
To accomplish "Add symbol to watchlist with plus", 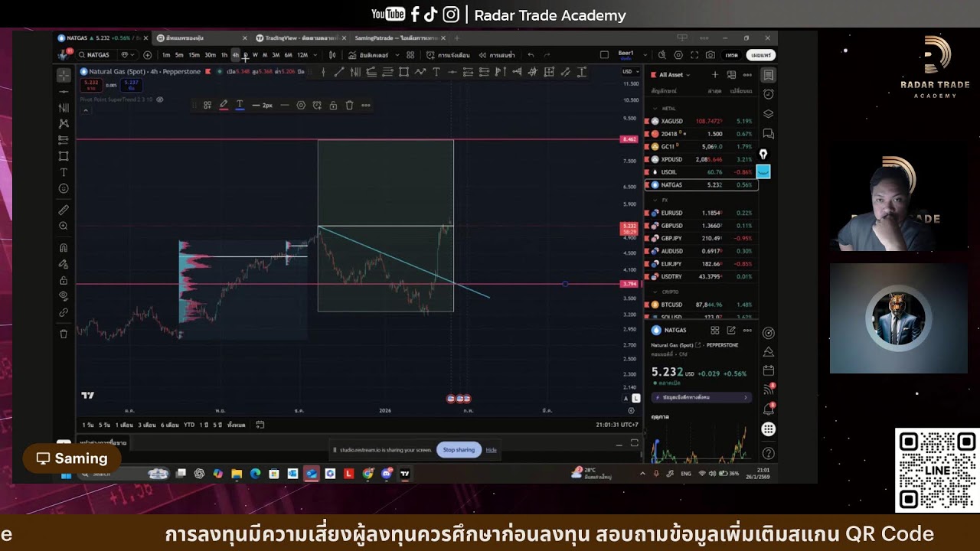I will click(715, 75).
